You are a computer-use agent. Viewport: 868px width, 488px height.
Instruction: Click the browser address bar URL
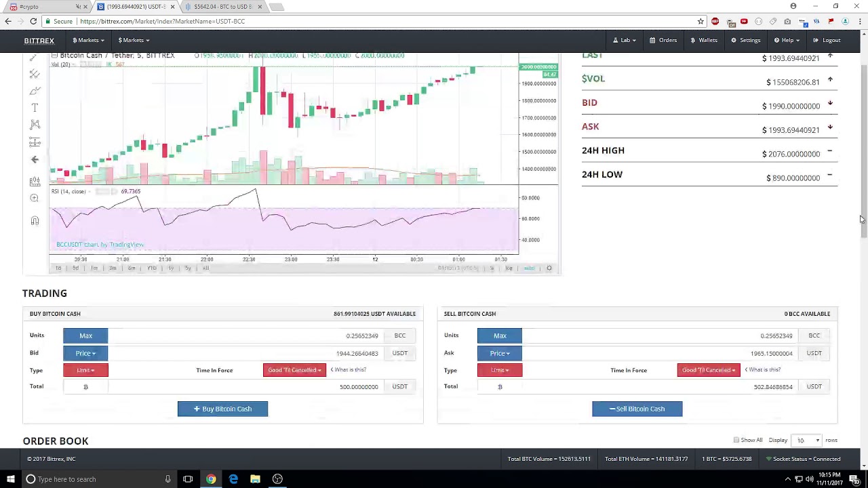pos(163,21)
